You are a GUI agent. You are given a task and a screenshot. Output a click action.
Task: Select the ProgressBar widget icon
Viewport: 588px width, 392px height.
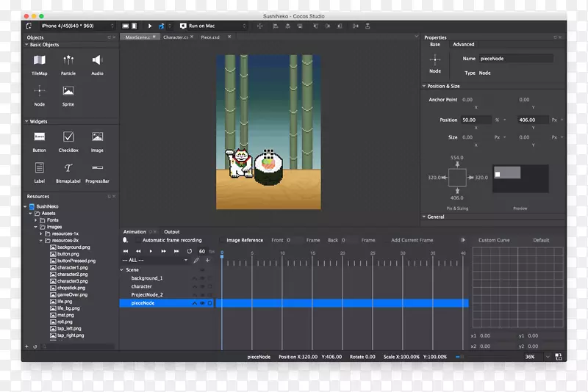point(97,168)
